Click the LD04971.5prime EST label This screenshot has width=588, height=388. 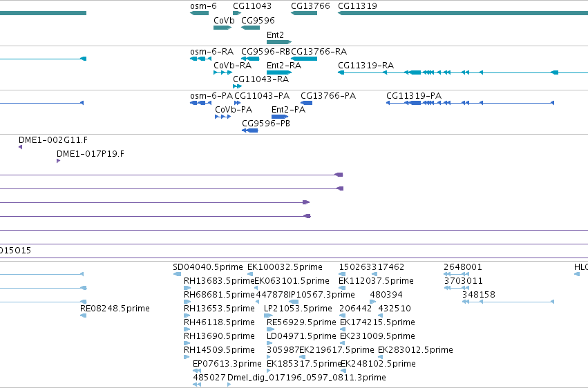(x=301, y=336)
